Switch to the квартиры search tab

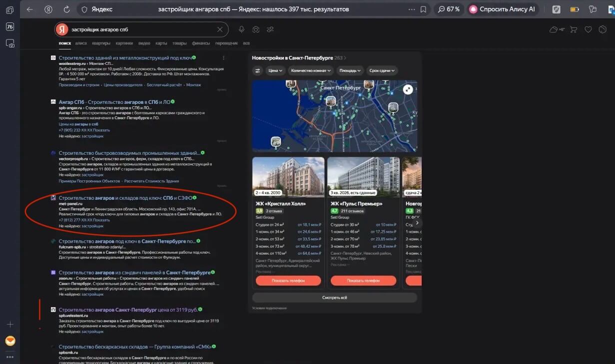(101, 43)
